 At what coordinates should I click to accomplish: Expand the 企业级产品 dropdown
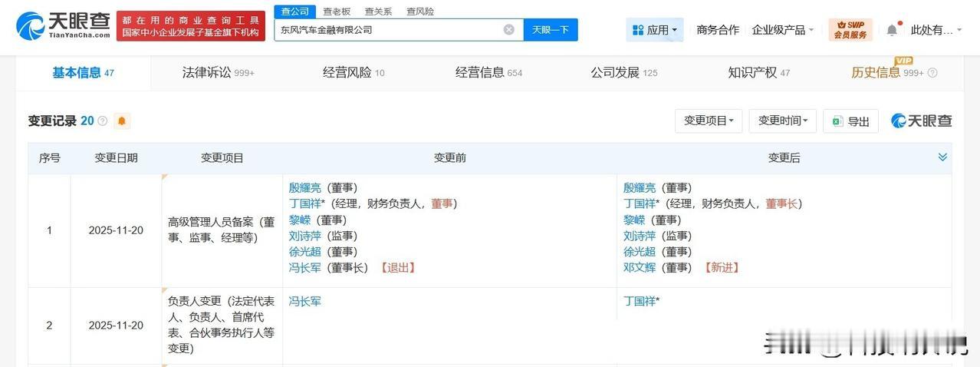[x=783, y=30]
